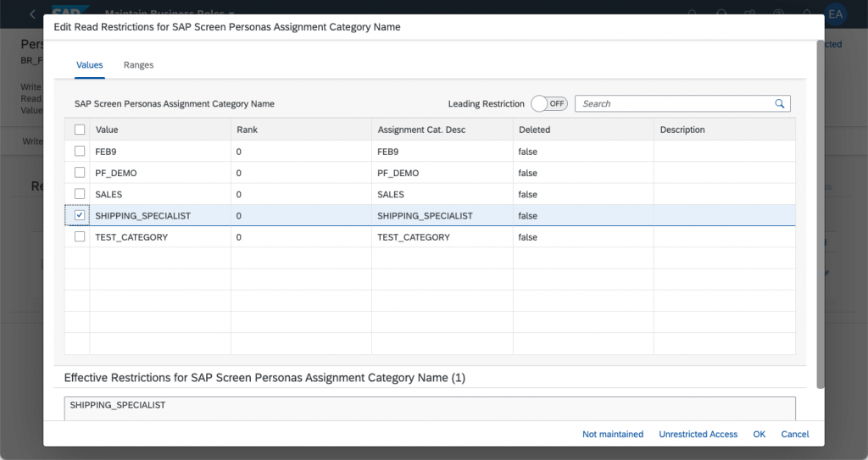Viewport: 868px width, 460px height.
Task: Switch to the Ranges tab
Action: pos(138,64)
